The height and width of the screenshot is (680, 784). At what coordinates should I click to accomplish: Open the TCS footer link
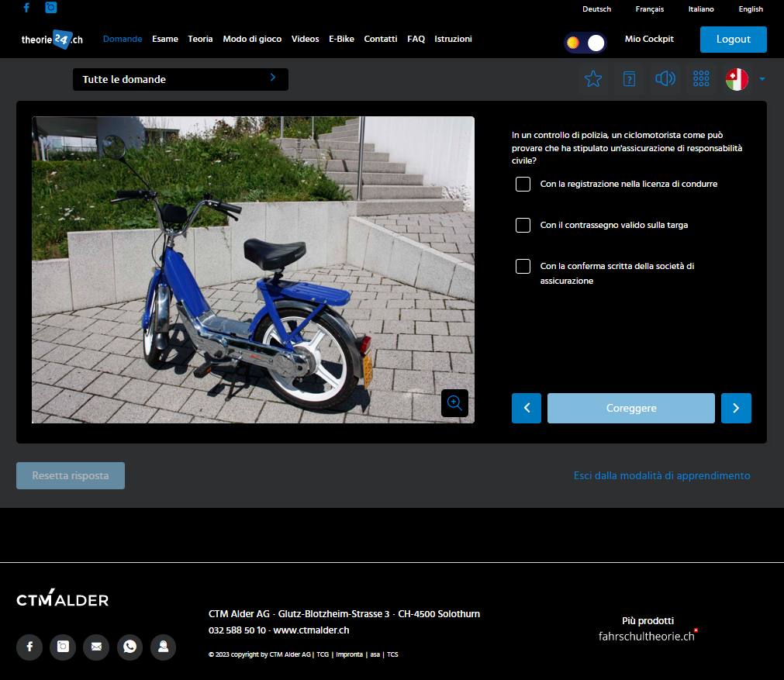pyautogui.click(x=392, y=654)
